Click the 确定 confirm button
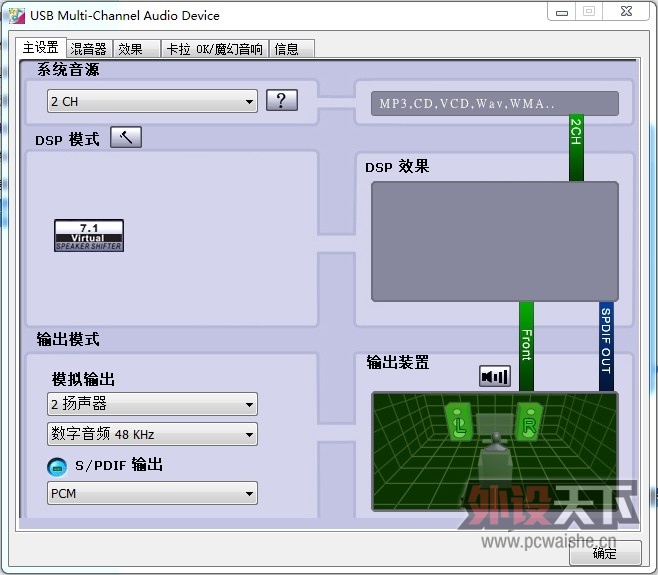This screenshot has height=575, width=658. [605, 553]
